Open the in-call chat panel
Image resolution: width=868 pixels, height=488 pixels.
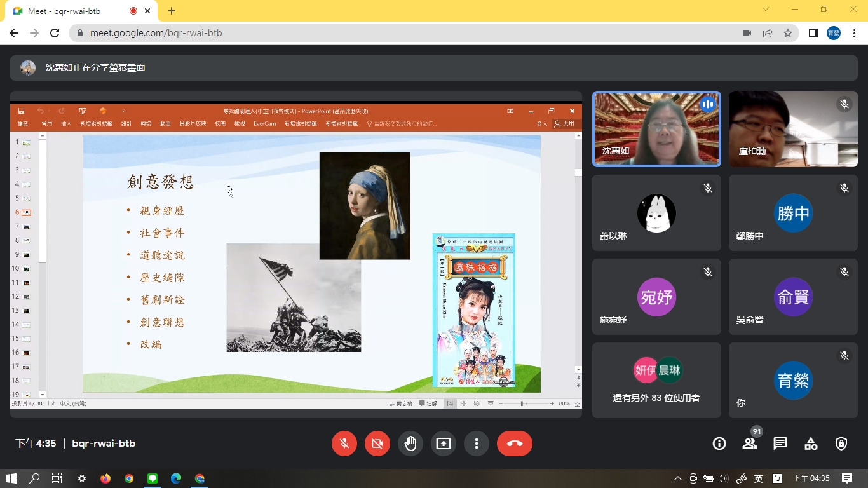780,444
